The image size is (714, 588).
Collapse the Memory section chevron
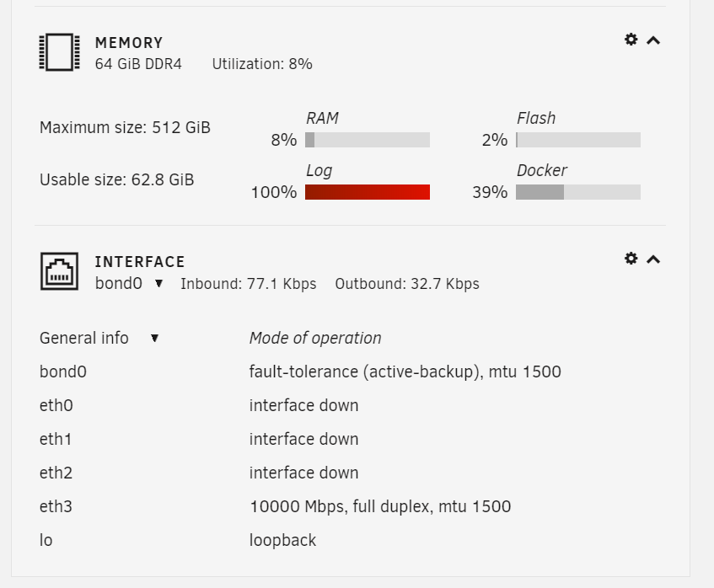(653, 40)
